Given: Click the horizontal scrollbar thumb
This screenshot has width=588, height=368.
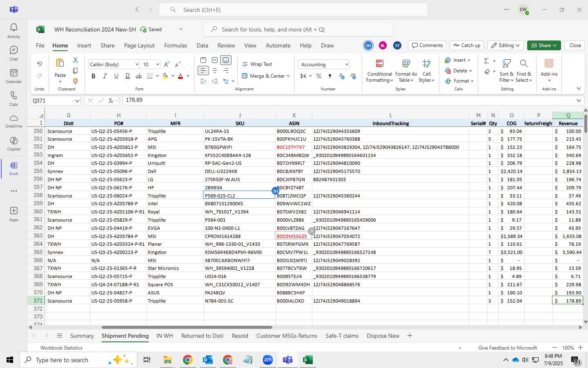Looking at the screenshot, I should coord(187,327).
